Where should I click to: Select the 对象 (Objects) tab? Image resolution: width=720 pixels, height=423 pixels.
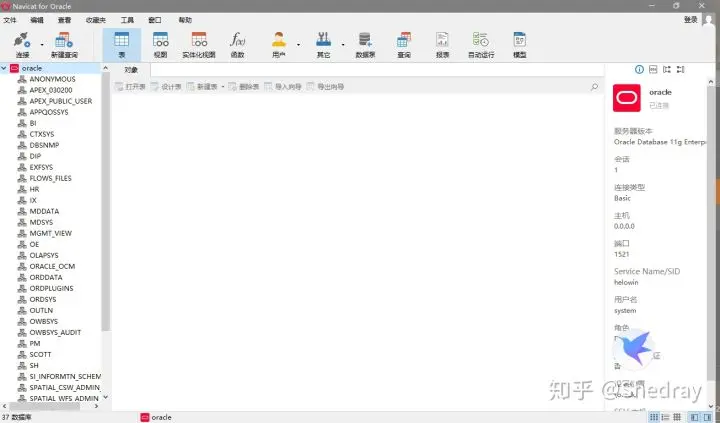pyautogui.click(x=131, y=70)
